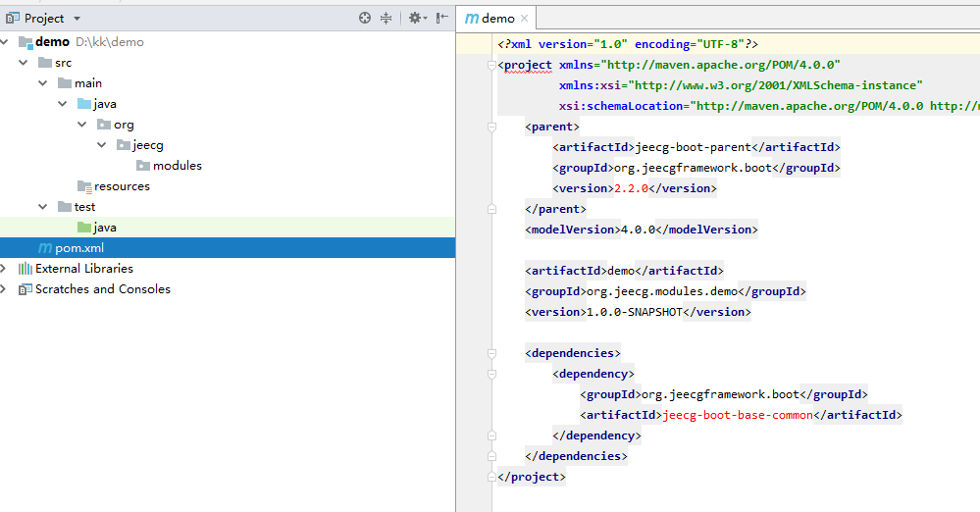
Task: Open the Project panel settings gear
Action: (417, 18)
